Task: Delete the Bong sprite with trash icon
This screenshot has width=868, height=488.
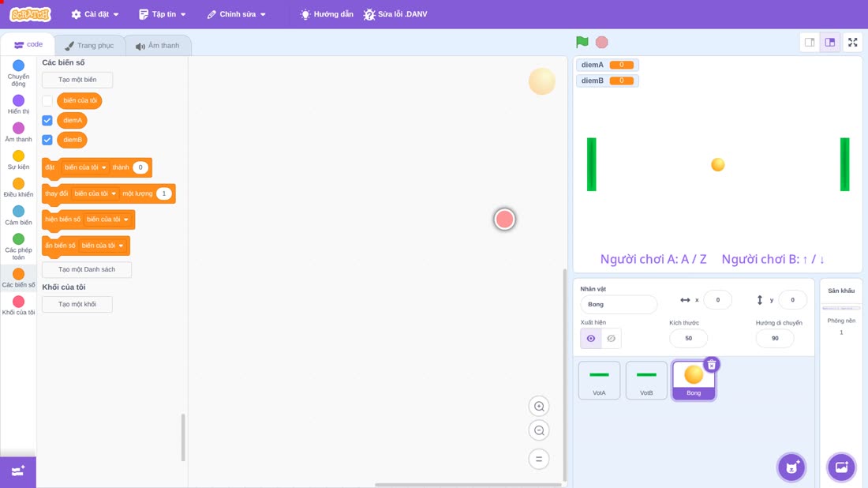Action: click(x=712, y=365)
